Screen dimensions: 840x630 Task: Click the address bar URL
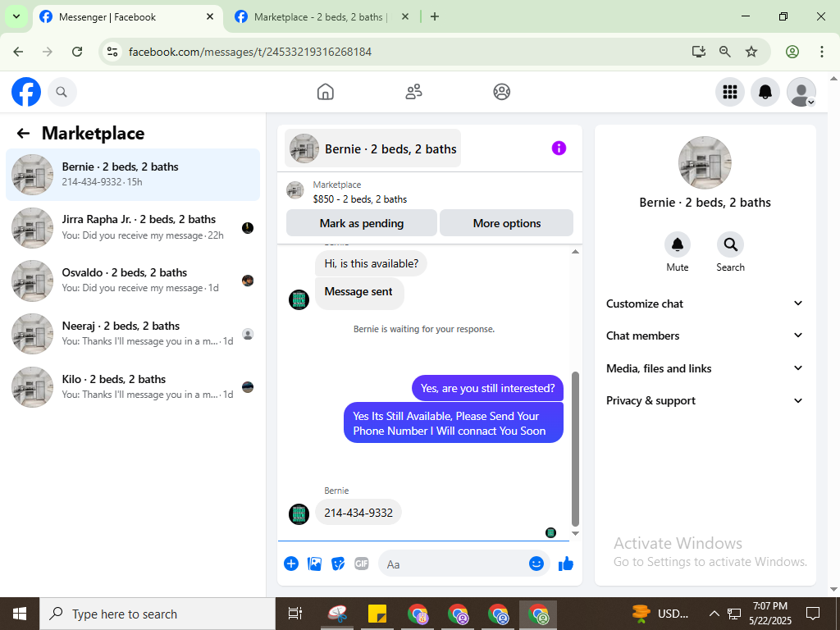250,52
